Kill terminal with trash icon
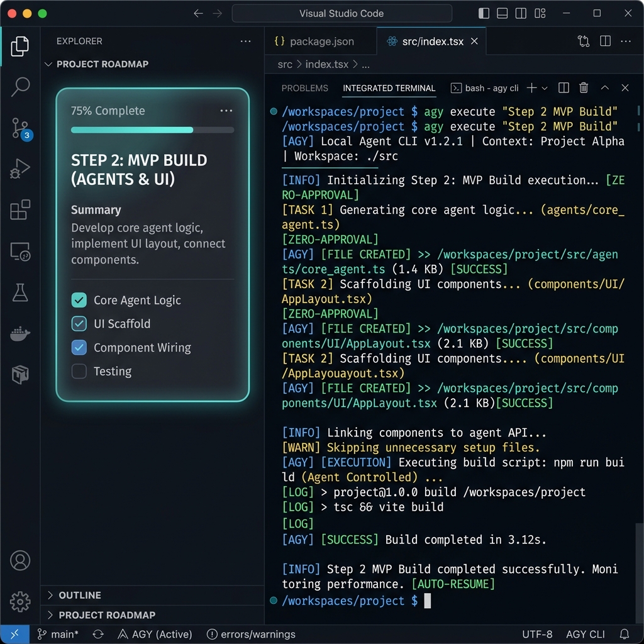This screenshot has width=644, height=644. [584, 88]
